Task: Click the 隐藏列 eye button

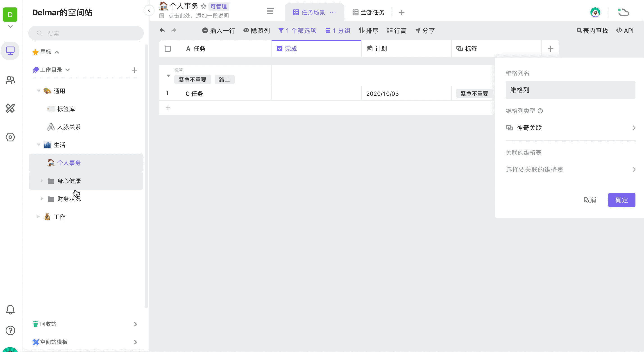Action: point(256,30)
